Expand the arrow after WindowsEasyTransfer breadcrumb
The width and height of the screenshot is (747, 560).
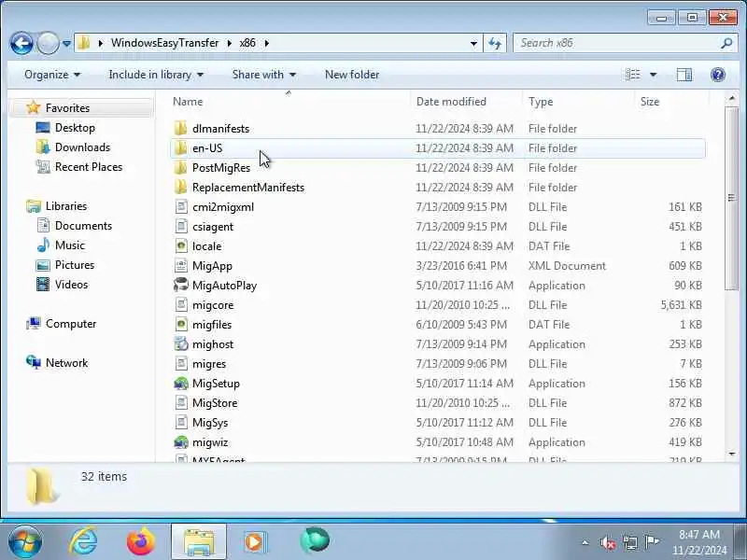(230, 43)
